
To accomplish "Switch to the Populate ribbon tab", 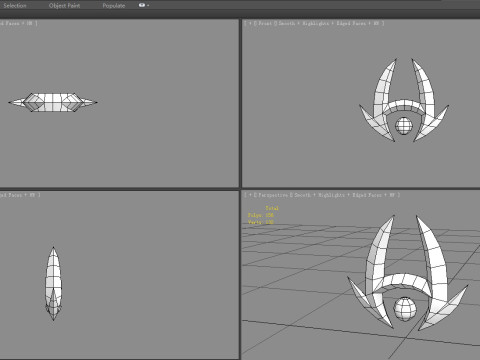I will 114,6.
